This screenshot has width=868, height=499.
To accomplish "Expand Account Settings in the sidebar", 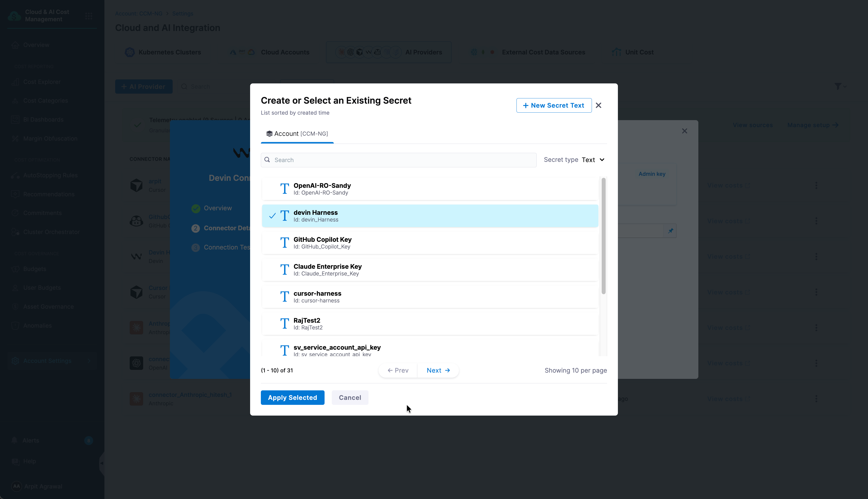I will [x=52, y=361].
